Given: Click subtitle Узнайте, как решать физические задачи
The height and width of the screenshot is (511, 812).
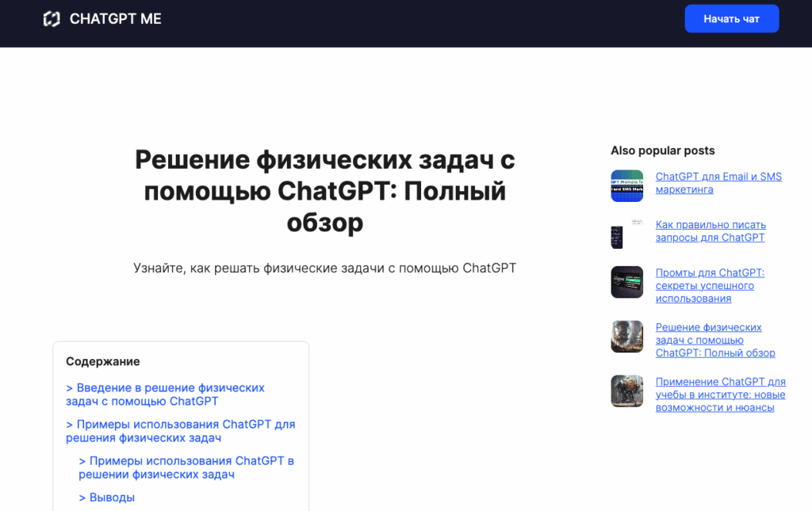Looking at the screenshot, I should (x=324, y=268).
